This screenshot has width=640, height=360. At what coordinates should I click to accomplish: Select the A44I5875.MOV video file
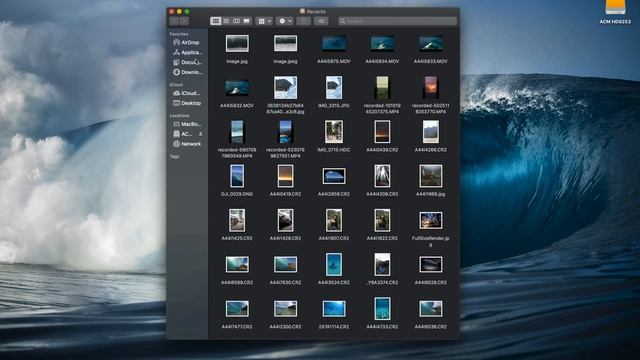(x=334, y=44)
